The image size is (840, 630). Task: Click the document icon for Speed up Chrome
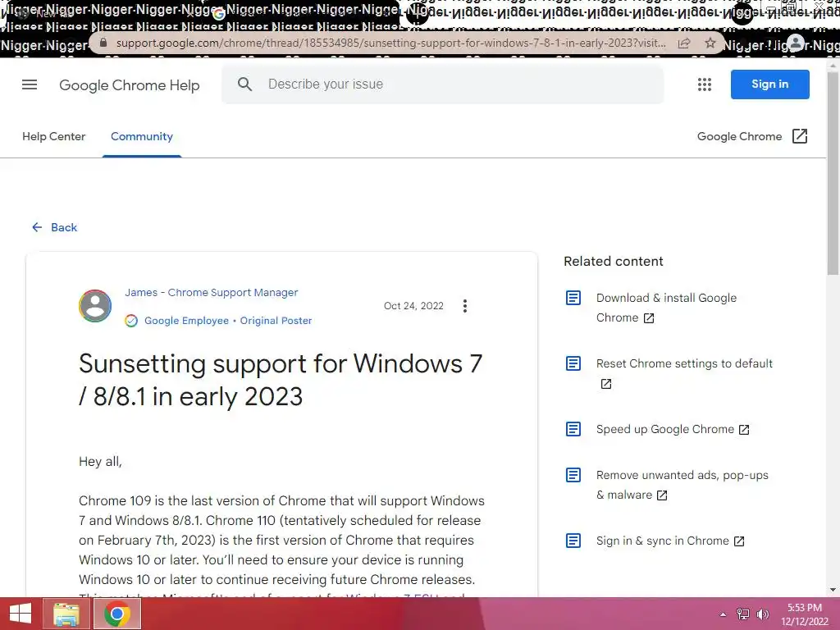pos(573,429)
